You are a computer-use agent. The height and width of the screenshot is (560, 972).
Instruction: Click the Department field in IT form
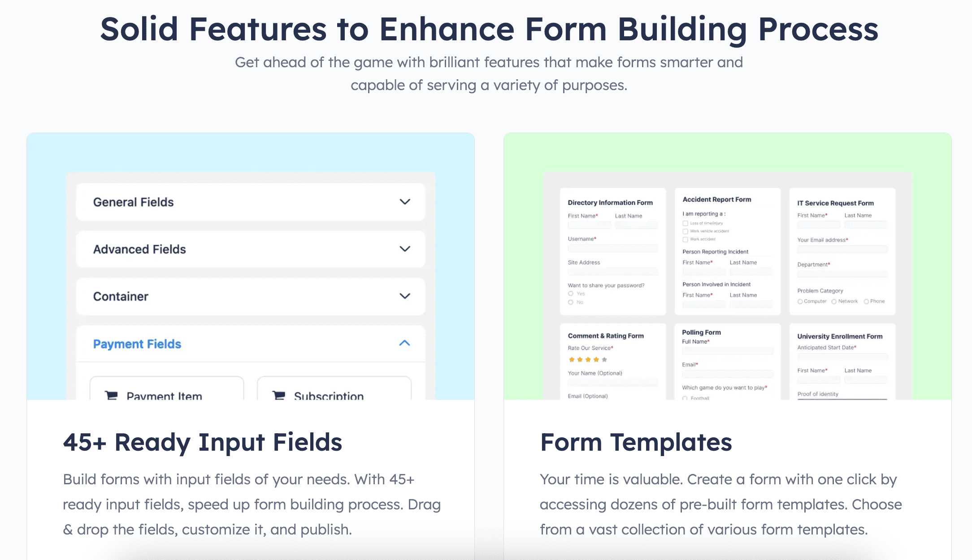point(842,274)
